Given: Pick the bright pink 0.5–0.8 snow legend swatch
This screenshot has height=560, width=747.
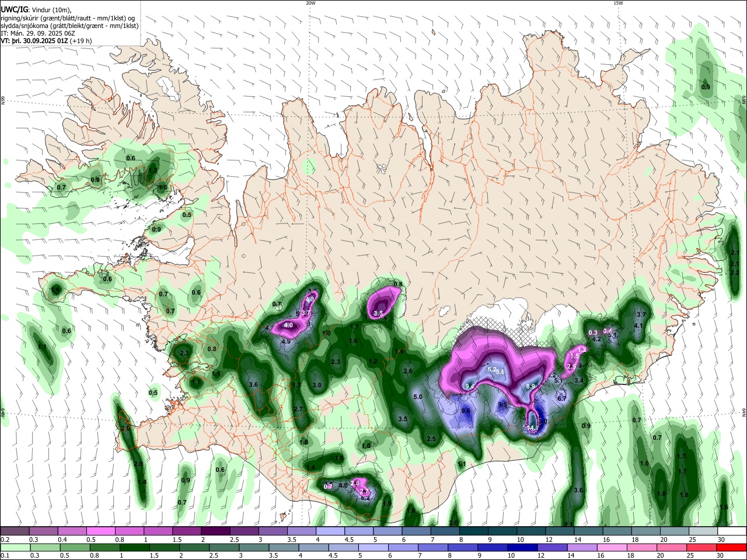Looking at the screenshot, I should coord(100,531).
